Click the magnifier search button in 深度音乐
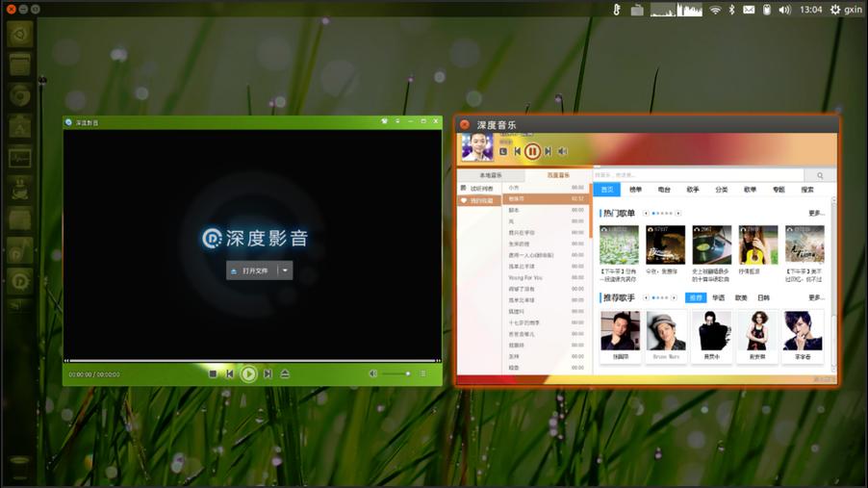The height and width of the screenshot is (488, 868). [x=820, y=175]
